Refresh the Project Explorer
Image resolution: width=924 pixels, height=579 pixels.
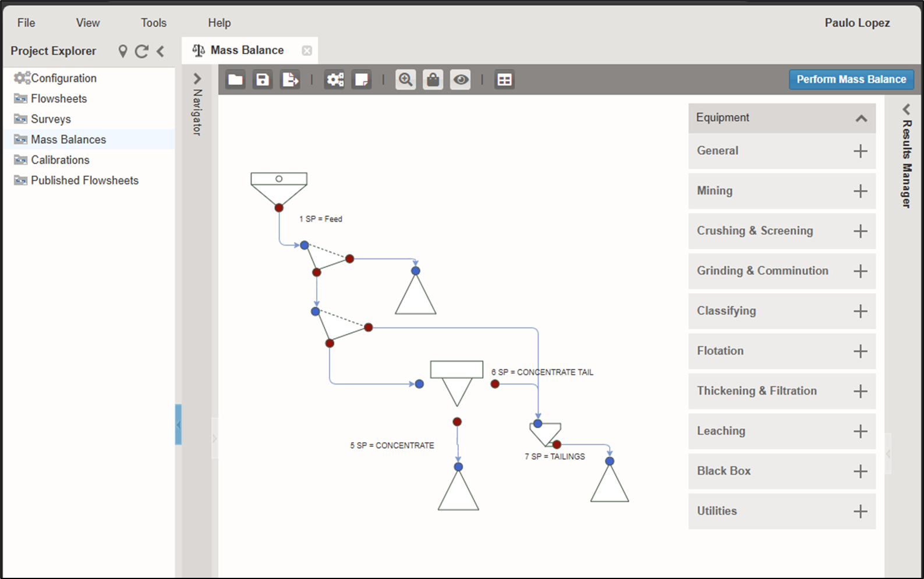pyautogui.click(x=141, y=51)
